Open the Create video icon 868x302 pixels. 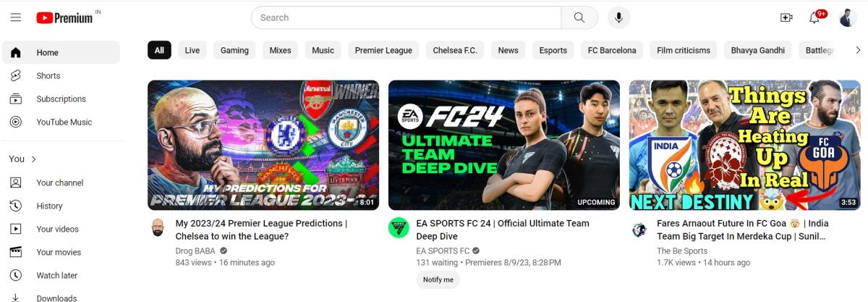pyautogui.click(x=786, y=17)
